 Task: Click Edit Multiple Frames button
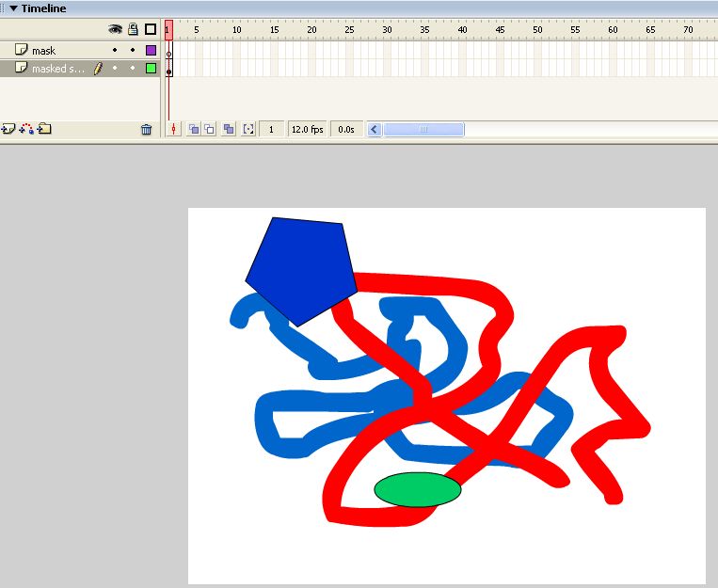(229, 129)
